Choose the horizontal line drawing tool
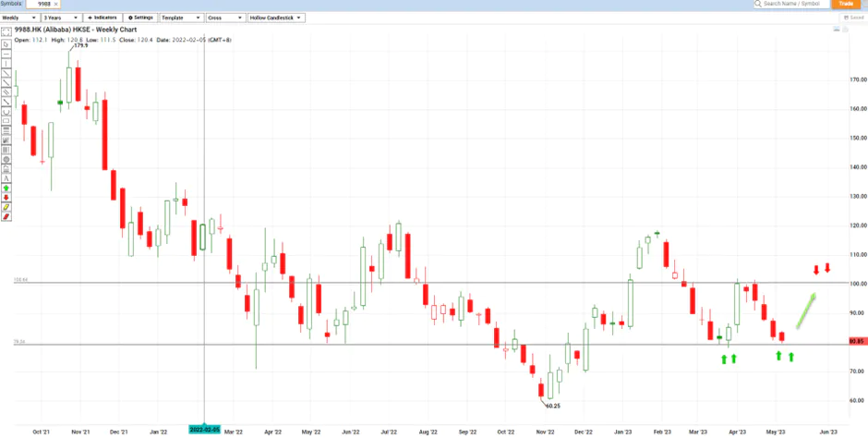This screenshot has height=438, width=868. 6,54
